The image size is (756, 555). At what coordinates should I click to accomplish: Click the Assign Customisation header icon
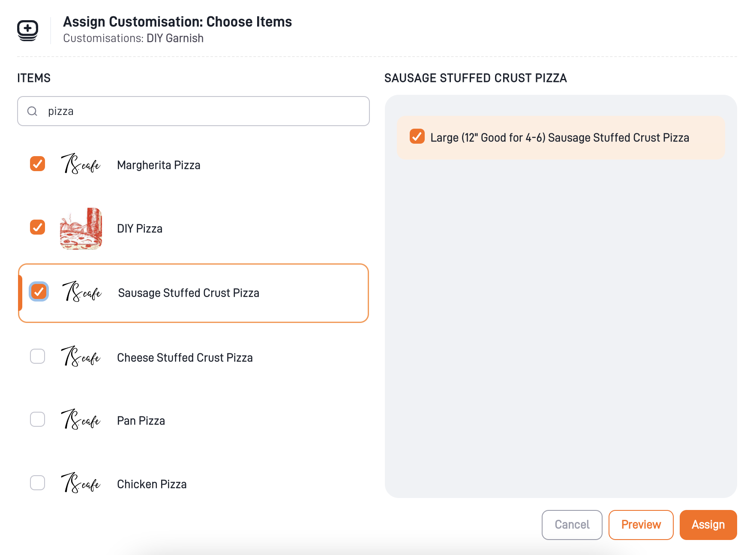point(28,30)
